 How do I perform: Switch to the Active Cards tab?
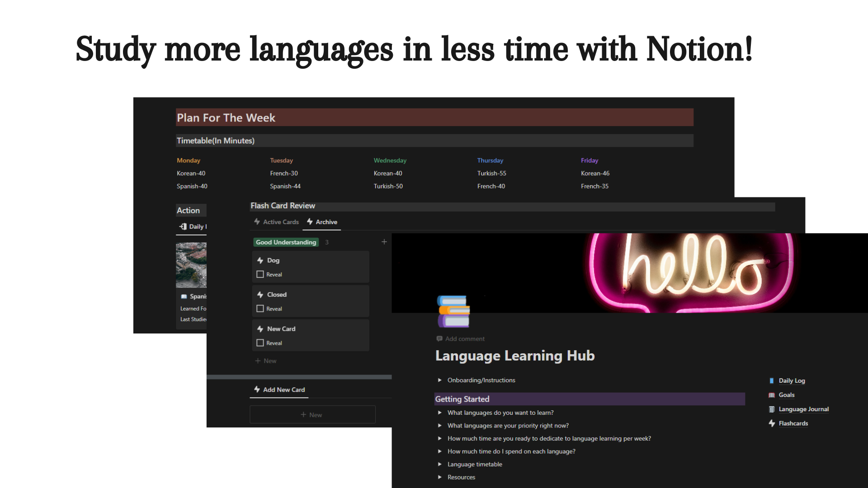tap(276, 222)
